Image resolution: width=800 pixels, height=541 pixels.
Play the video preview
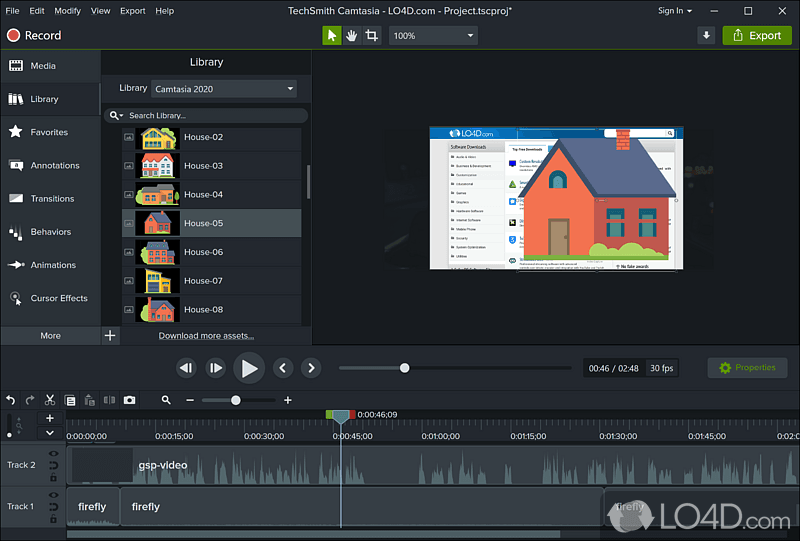(249, 368)
